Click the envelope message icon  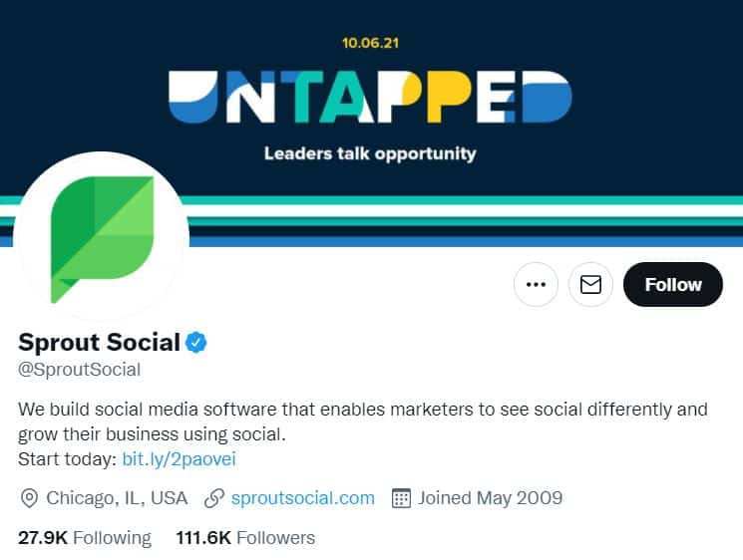click(x=590, y=285)
